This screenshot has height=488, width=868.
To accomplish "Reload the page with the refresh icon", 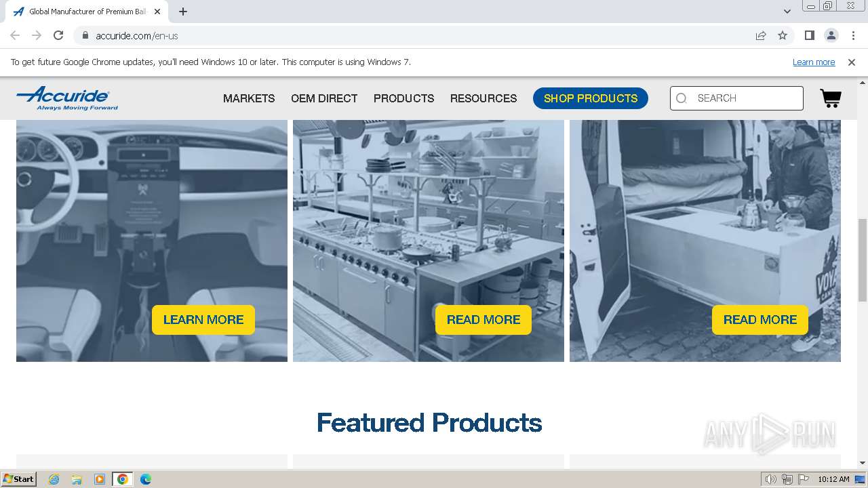I will [58, 35].
